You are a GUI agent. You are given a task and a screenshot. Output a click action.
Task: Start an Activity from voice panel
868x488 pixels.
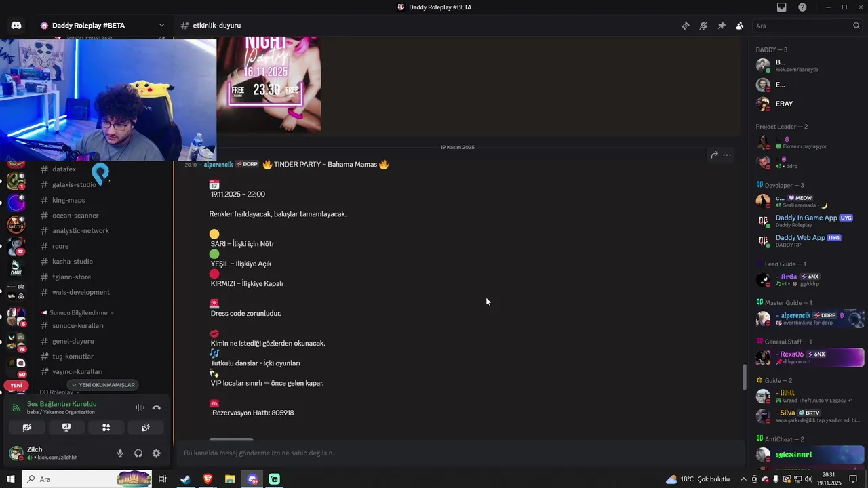106,428
